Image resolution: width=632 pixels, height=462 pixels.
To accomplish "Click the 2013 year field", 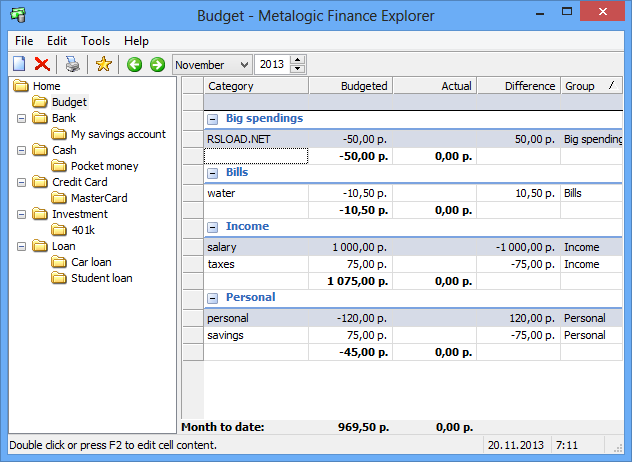I will [x=272, y=65].
